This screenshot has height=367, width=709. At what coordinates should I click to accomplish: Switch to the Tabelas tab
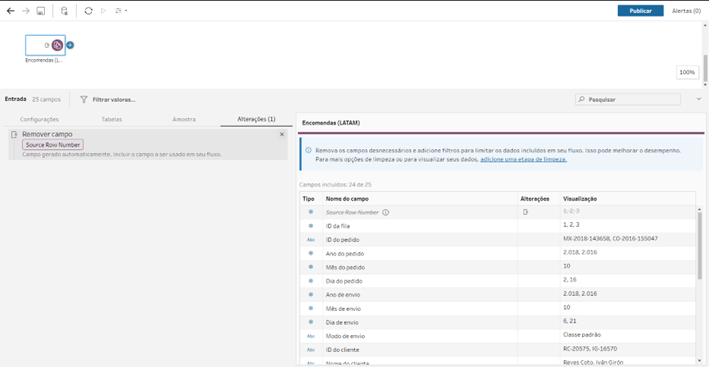[112, 119]
